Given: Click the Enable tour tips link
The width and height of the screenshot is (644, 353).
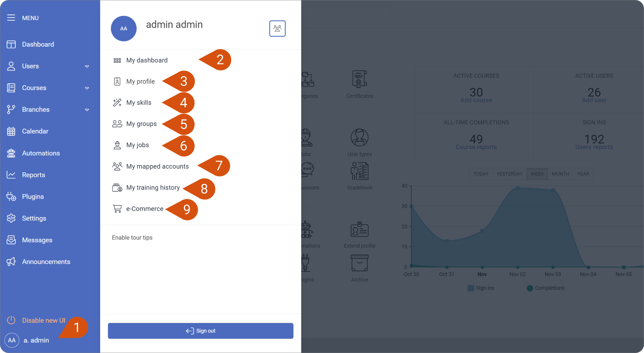Looking at the screenshot, I should [132, 237].
